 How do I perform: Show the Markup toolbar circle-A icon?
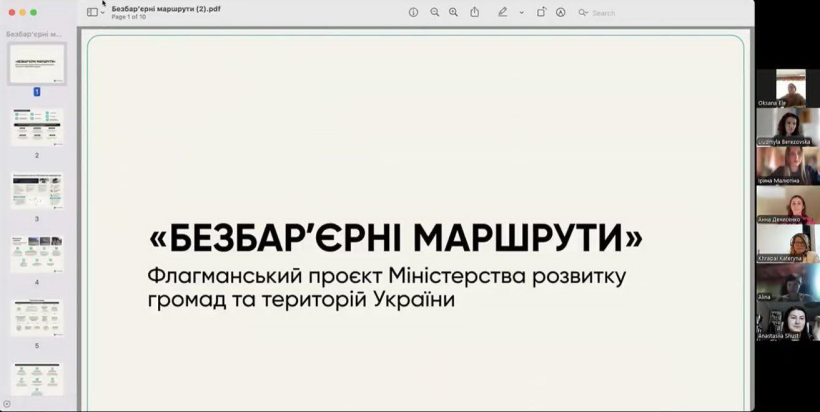point(561,12)
